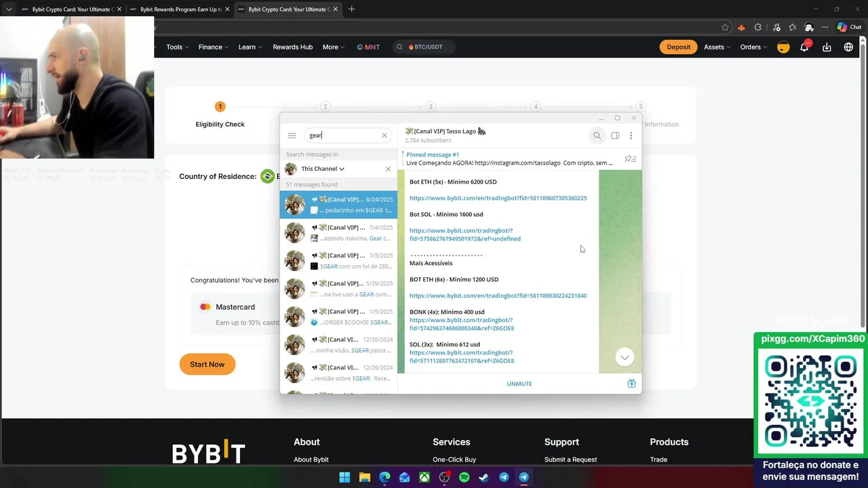This screenshot has width=868, height=488.
Task: Open Telegram hamburger menu
Action: (292, 136)
